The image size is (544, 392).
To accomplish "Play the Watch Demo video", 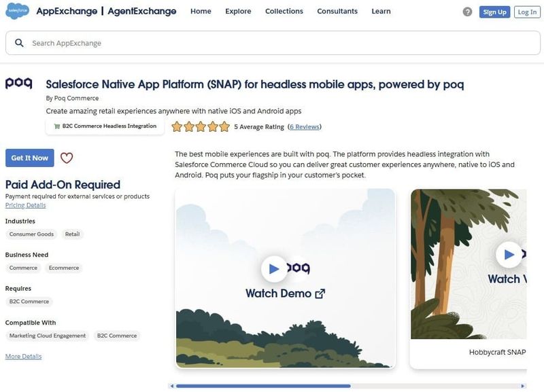I will coord(274,269).
